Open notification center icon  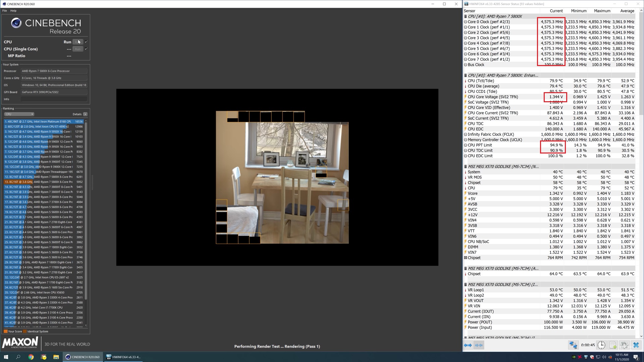click(636, 357)
